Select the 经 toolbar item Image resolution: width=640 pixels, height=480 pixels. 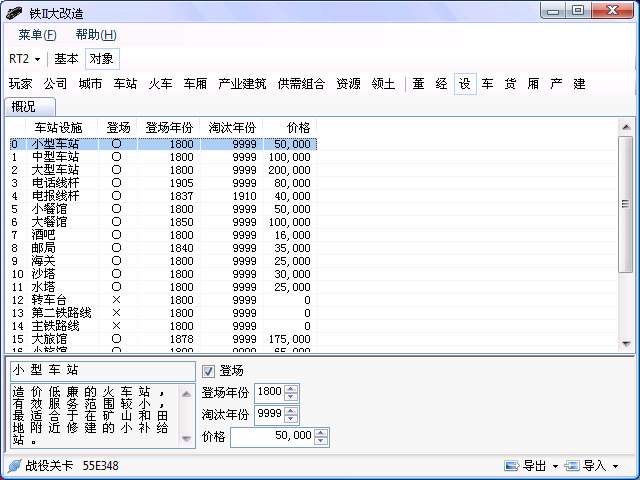point(442,84)
